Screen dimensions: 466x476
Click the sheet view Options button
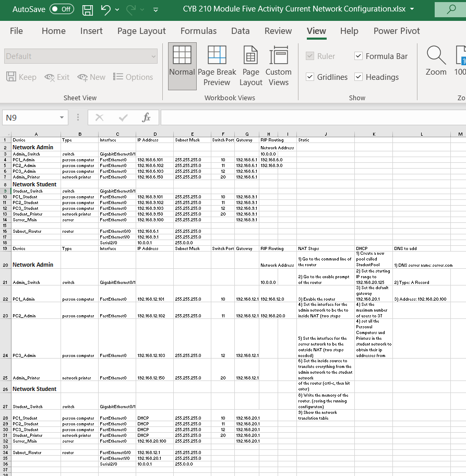tap(133, 77)
